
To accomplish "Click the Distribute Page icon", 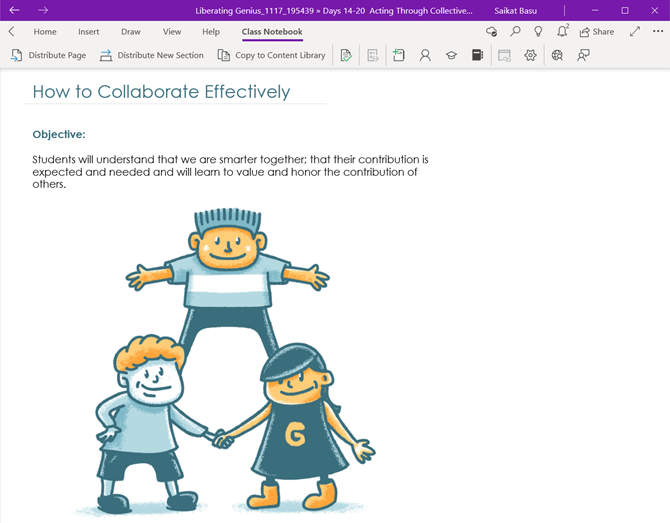I will click(16, 55).
